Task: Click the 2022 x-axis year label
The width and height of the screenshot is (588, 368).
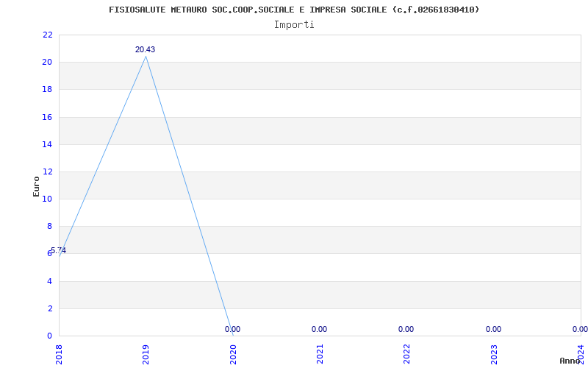Action: (407, 355)
